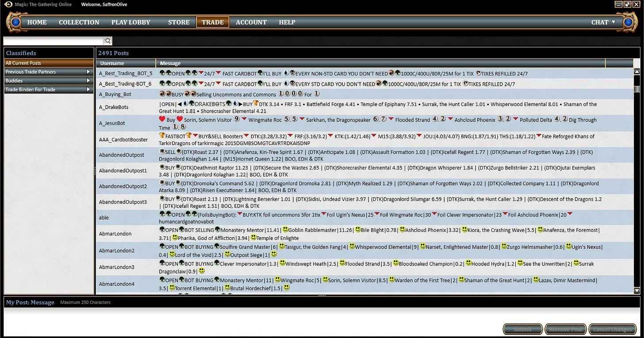Click first tree icon in A_Best_Trading_BOT_5 message

click(162, 73)
